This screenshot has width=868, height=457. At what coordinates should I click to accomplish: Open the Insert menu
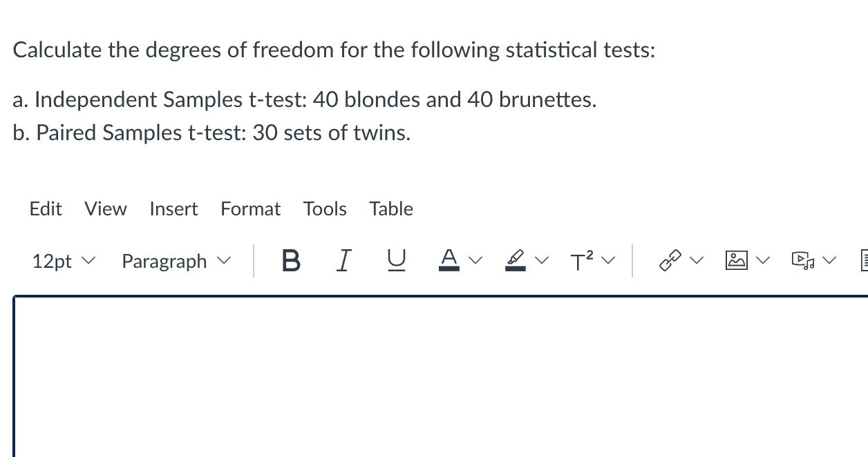coord(173,208)
